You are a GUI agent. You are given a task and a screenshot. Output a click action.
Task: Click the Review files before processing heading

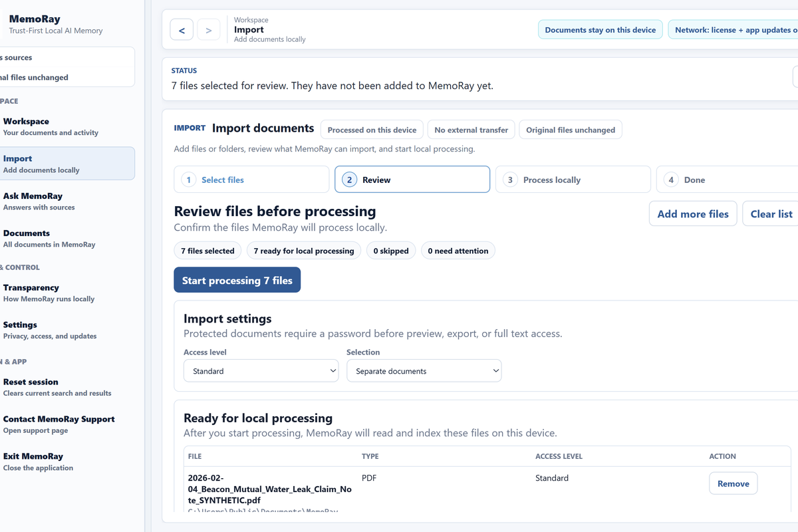coord(275,211)
